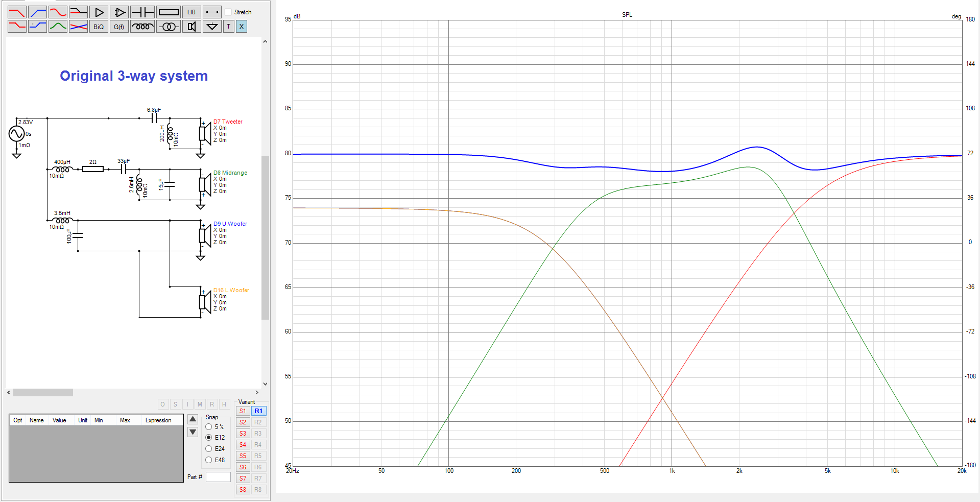Click the Opt column header

[18, 420]
